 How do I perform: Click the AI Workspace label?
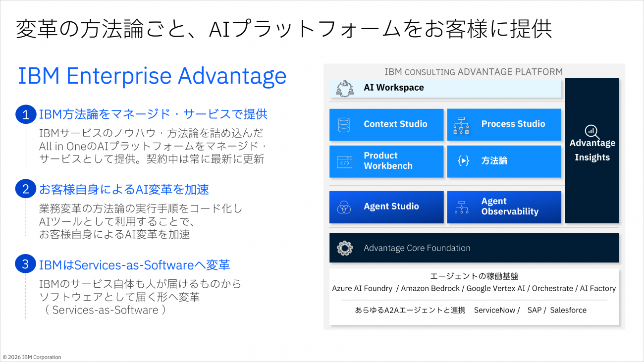[x=394, y=88]
